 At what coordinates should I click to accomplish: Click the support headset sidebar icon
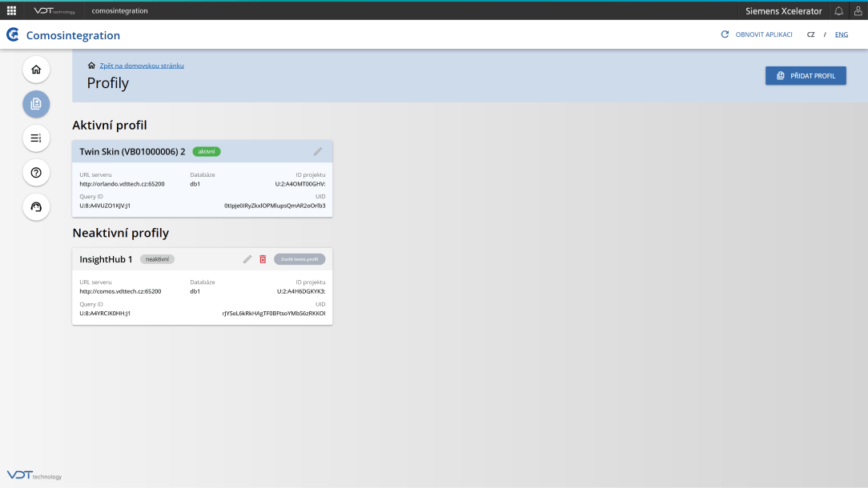coord(36,207)
